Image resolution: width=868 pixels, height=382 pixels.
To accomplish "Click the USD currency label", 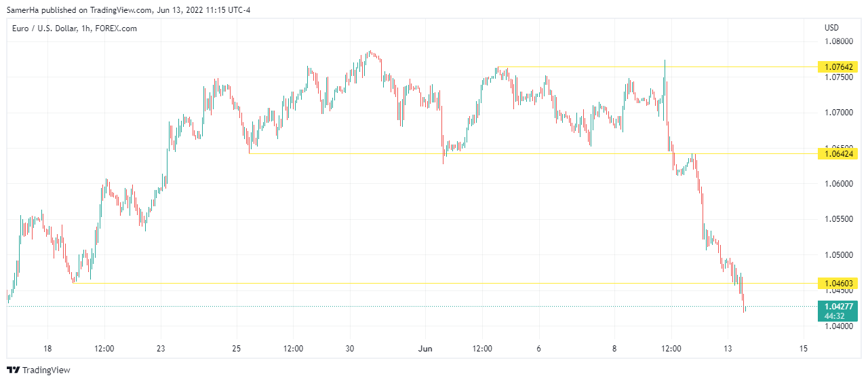I will point(831,28).
